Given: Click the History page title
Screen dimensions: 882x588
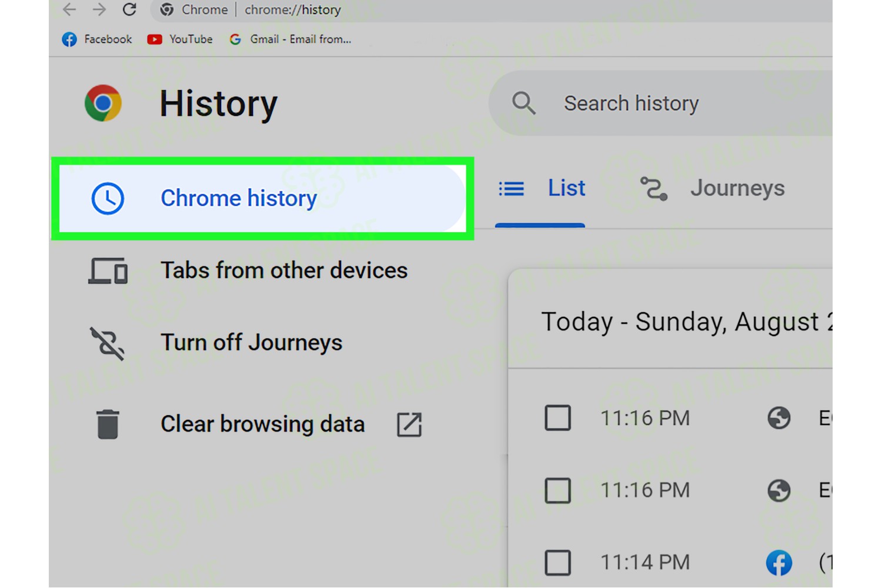Looking at the screenshot, I should [218, 104].
